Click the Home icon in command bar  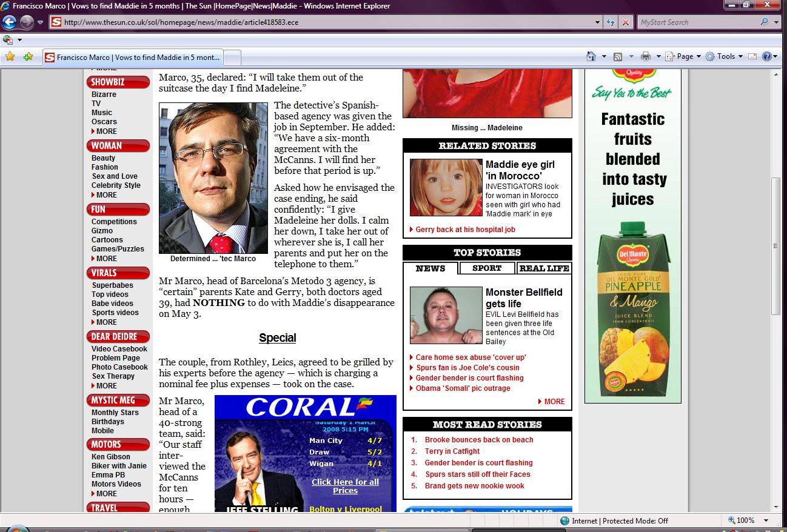(591, 56)
